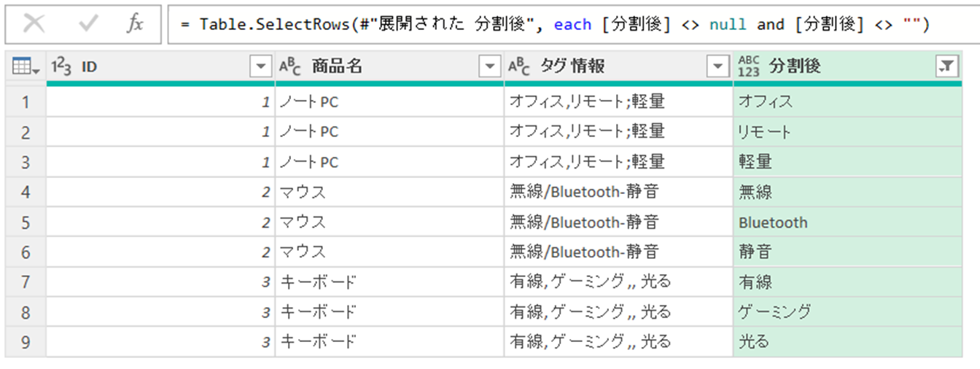Click the fx insert step icon
The height and width of the screenshot is (369, 980).
pyautogui.click(x=135, y=24)
